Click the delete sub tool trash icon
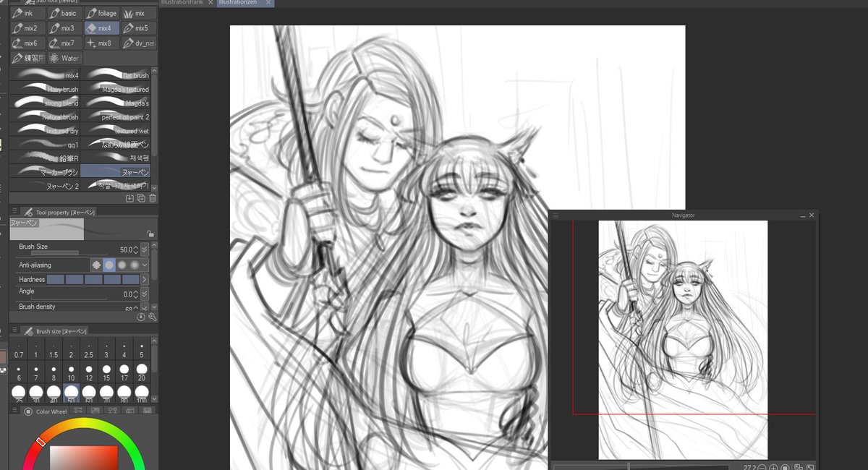 (x=153, y=198)
